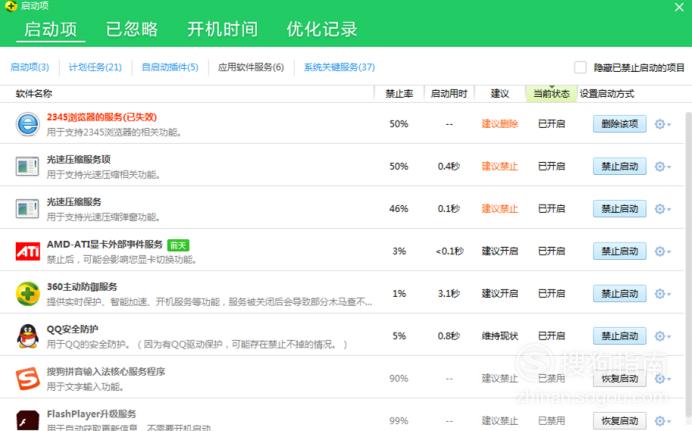This screenshot has height=431, width=692.
Task: Toggle 隐藏已禁止启动的项目 checkbox
Action: click(x=580, y=67)
